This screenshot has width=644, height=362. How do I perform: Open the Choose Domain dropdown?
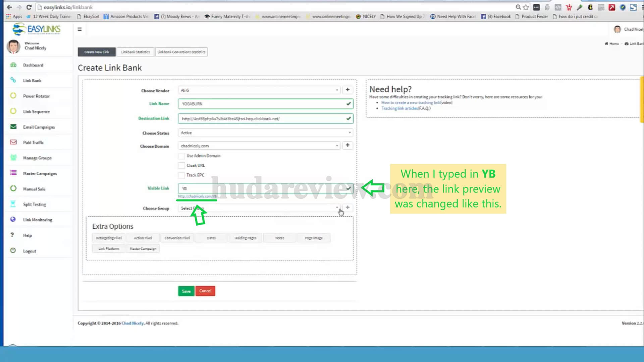click(259, 146)
